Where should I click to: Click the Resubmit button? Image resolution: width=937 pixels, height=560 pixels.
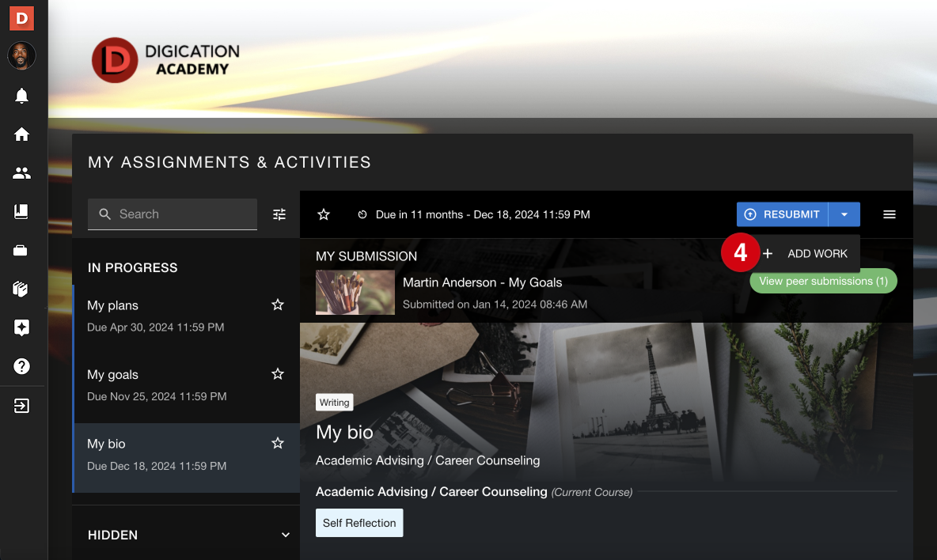pos(782,214)
